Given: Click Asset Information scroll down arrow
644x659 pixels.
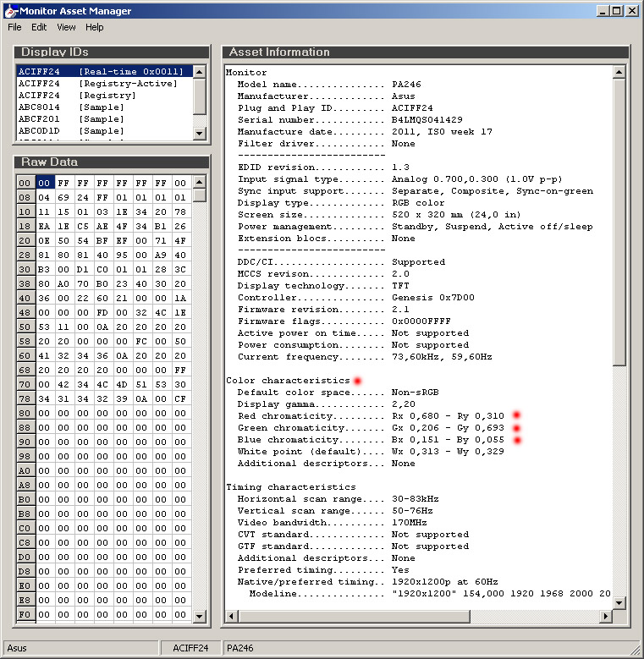Looking at the screenshot, I should (x=619, y=602).
